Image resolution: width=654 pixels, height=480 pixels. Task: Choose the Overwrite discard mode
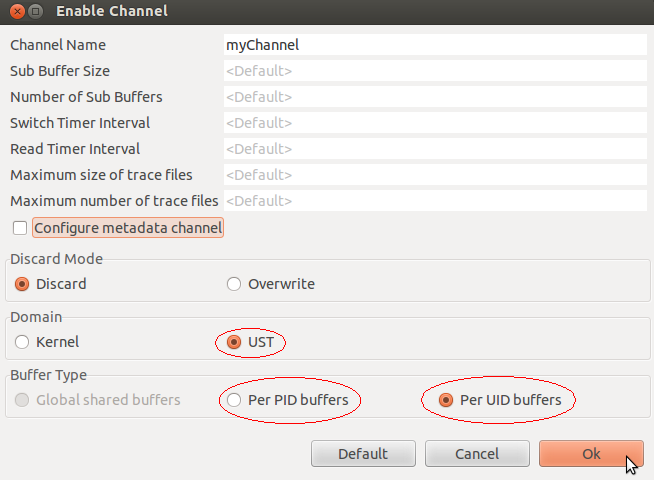click(x=234, y=284)
